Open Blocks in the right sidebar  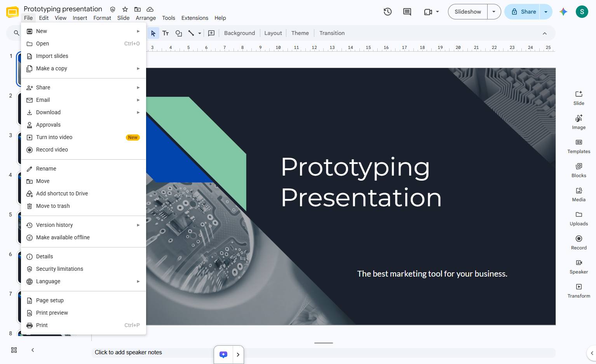tap(579, 170)
